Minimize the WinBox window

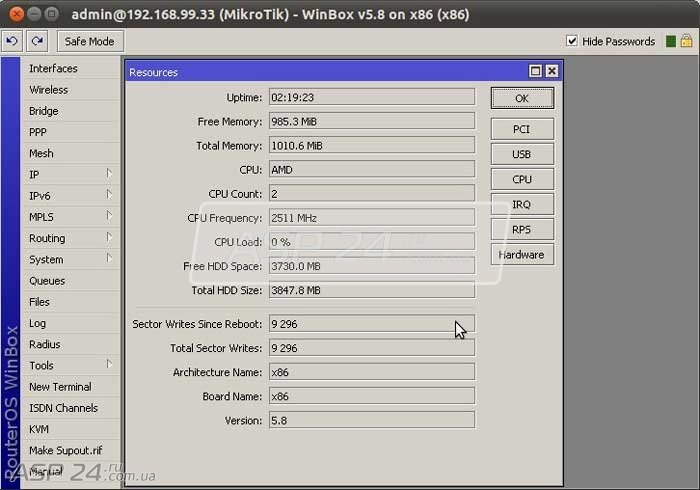point(34,14)
